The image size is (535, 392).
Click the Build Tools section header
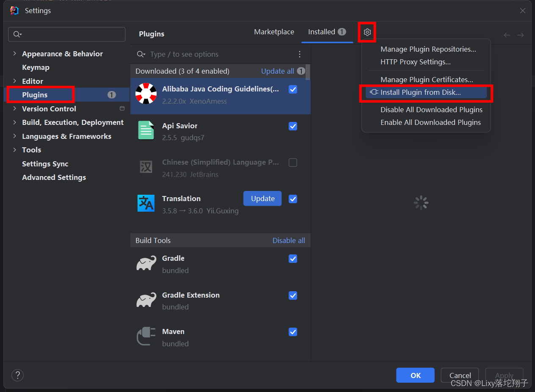tap(153, 240)
